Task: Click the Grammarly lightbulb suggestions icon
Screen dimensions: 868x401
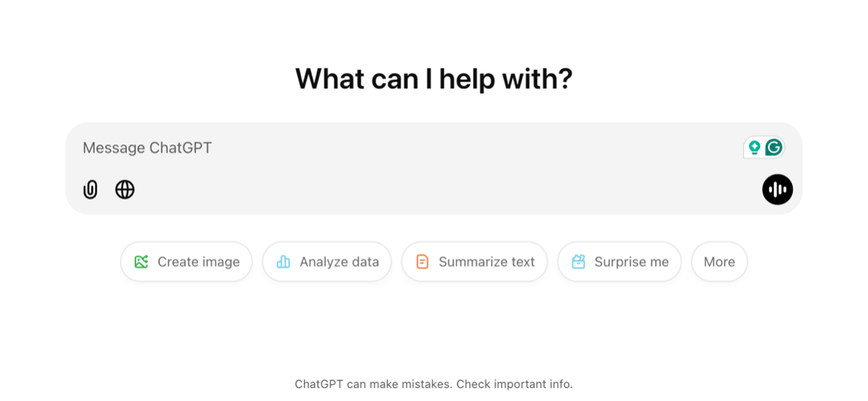Action: coord(753,147)
